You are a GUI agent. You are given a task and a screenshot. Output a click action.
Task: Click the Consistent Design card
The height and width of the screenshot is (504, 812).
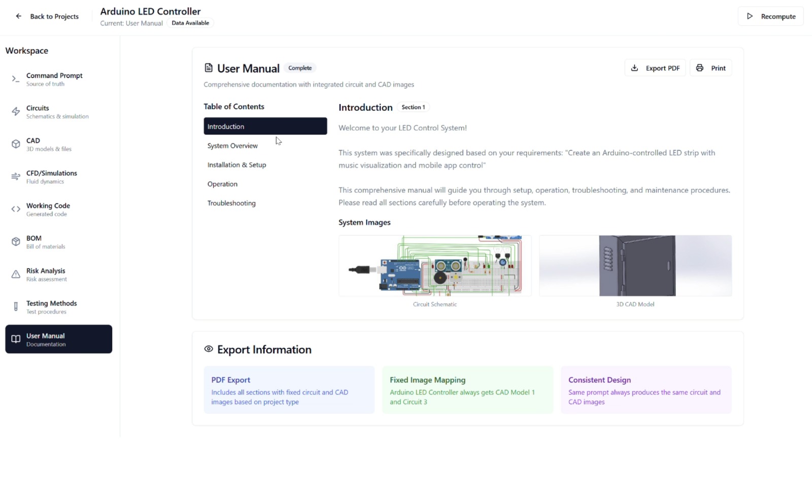647,390
